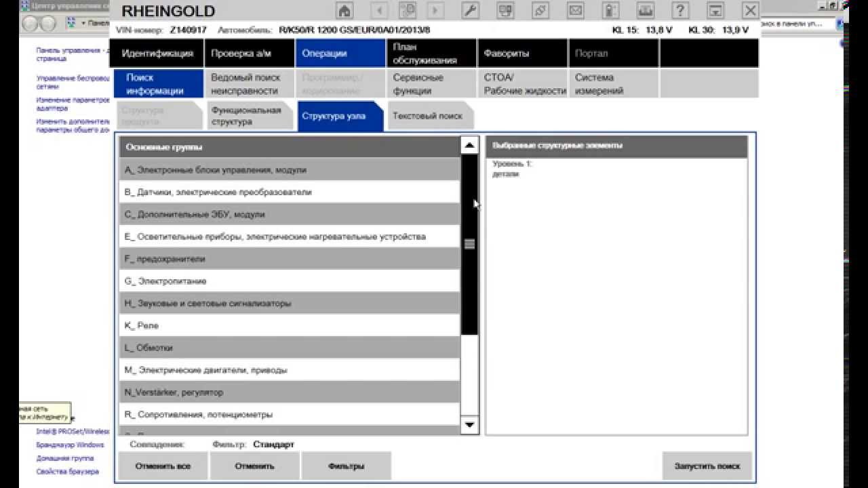Screen dimensions: 868x488
Task: Click the printer icon in toolbar
Action: 646,10
